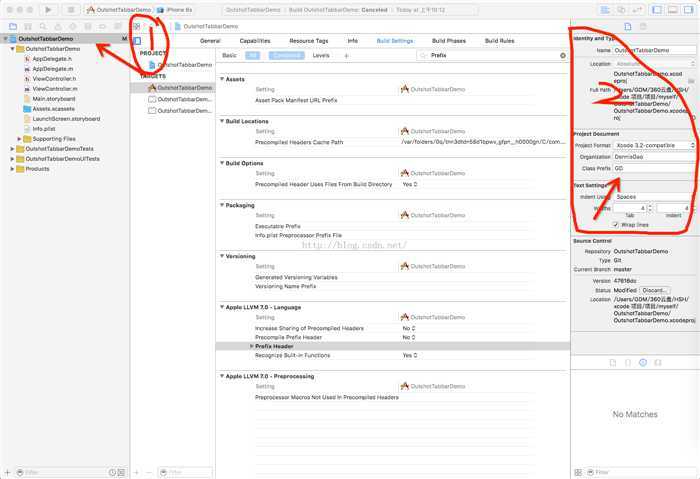
Task: Open the Capabilities tab
Action: pos(255,41)
